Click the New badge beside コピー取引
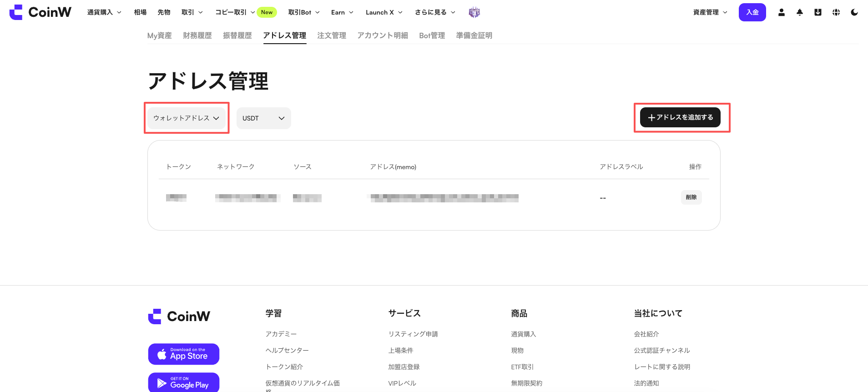868x392 pixels. [267, 12]
